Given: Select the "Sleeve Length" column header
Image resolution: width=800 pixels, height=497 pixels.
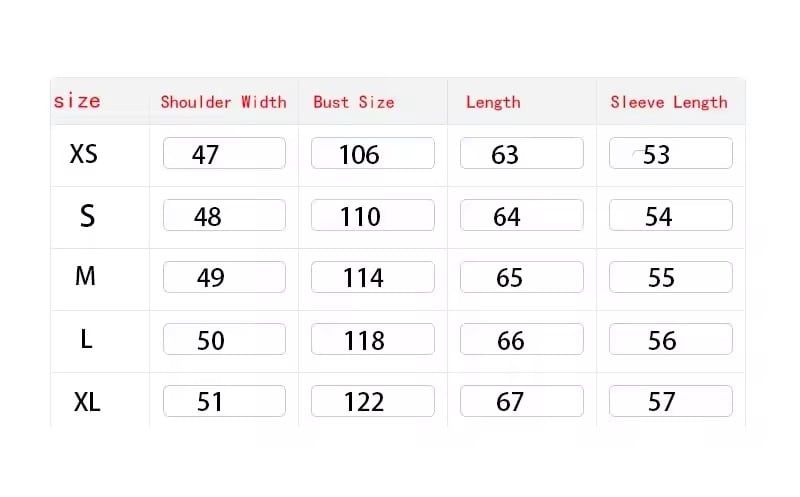Looking at the screenshot, I should pos(668,102).
